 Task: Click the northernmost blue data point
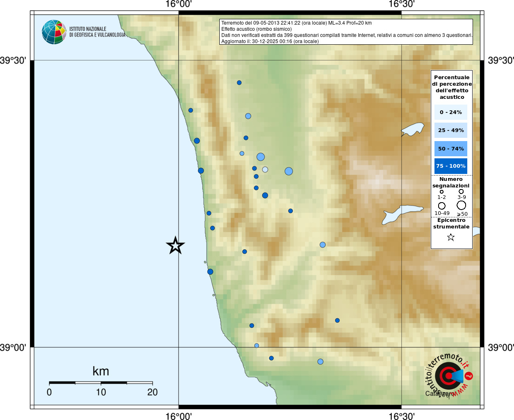(239, 82)
